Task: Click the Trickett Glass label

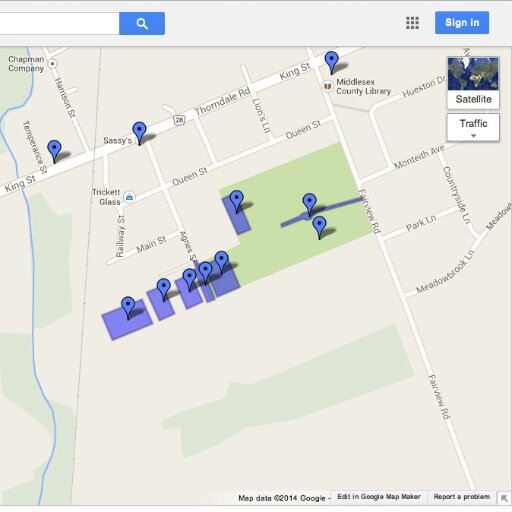Action: click(106, 197)
